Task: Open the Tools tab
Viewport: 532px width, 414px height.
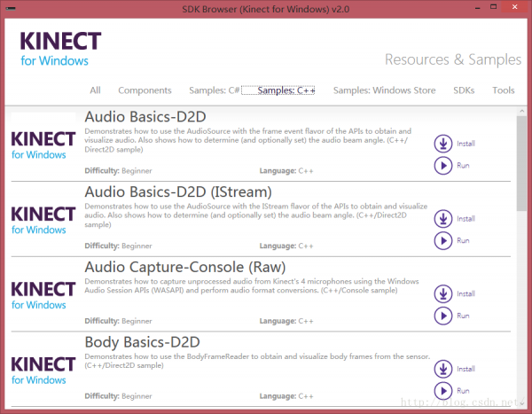Action: [x=504, y=90]
